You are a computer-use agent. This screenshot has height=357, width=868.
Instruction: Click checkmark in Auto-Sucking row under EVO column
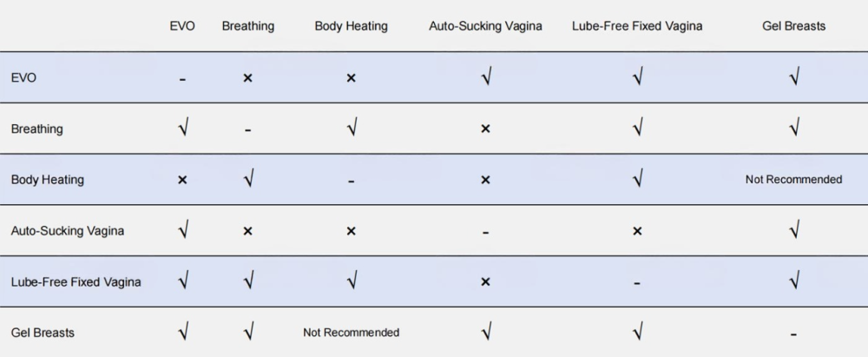(182, 230)
